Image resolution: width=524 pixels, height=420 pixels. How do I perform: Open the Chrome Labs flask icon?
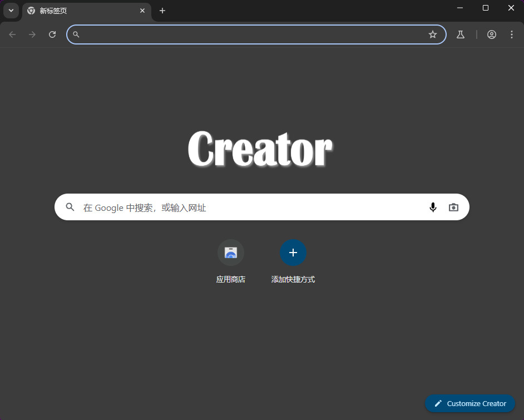point(461,34)
